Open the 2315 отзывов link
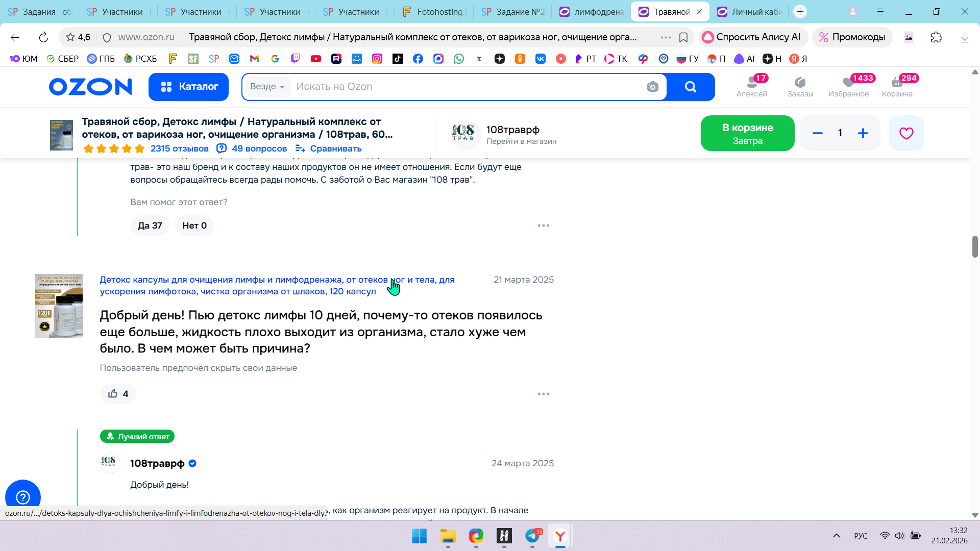 [x=179, y=148]
